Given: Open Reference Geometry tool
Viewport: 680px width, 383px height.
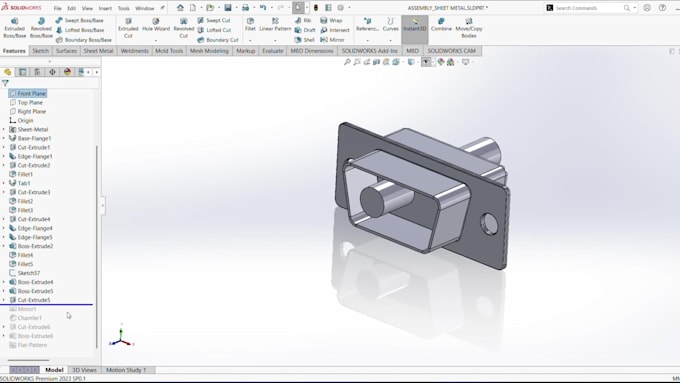Looking at the screenshot, I should coord(367,25).
